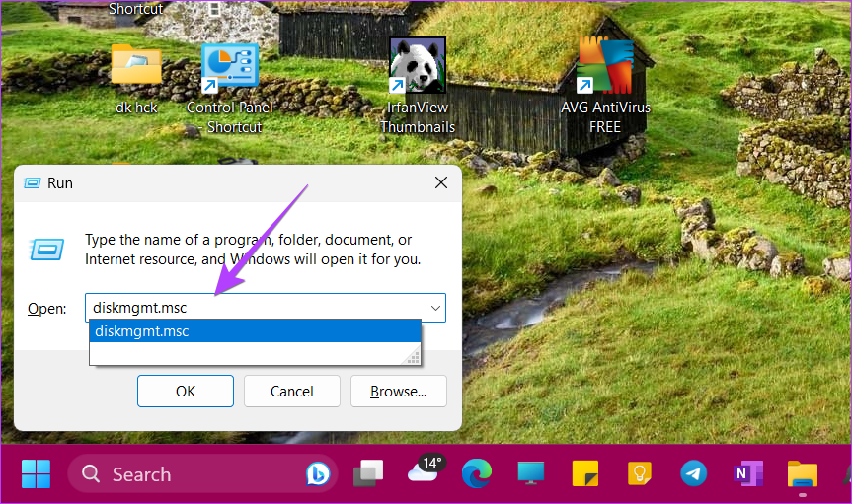Click the Task View icon
The height and width of the screenshot is (504, 852).
click(368, 474)
